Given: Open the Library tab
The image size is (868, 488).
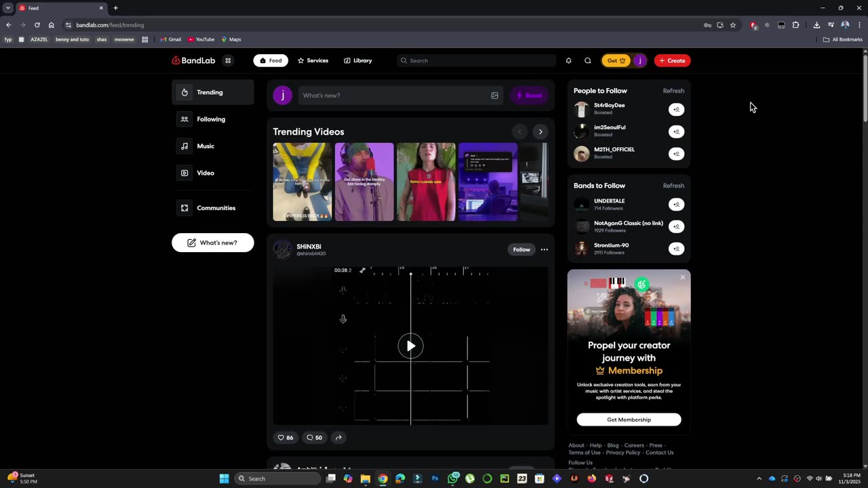Looking at the screenshot, I should tap(357, 60).
